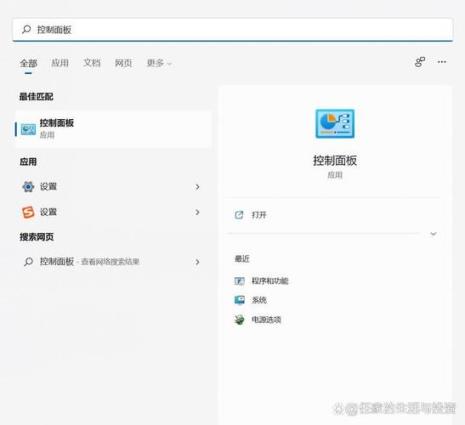Open 控制面板 查看网络搜索结果 web result
This screenshot has height=425, width=465.
coord(113,262)
